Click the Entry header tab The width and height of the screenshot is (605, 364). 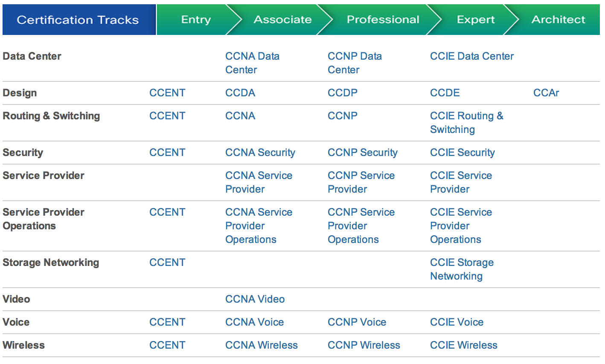coord(195,20)
